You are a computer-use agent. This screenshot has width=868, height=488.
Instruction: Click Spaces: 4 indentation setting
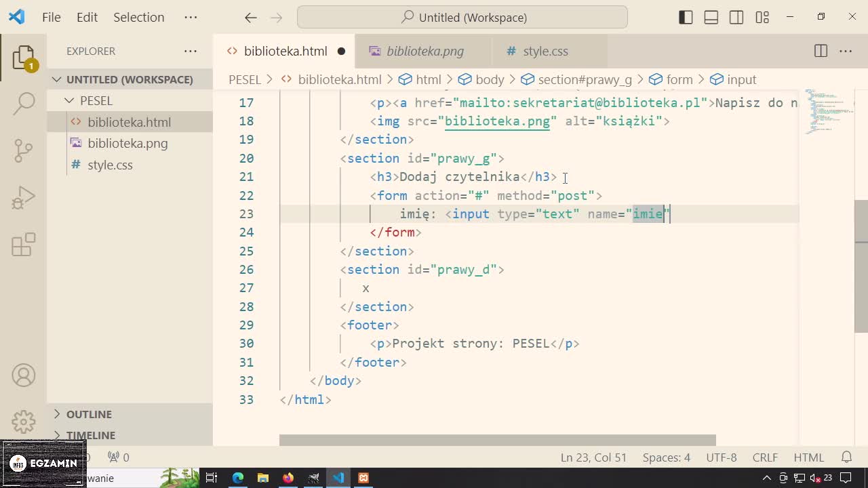[667, 457]
